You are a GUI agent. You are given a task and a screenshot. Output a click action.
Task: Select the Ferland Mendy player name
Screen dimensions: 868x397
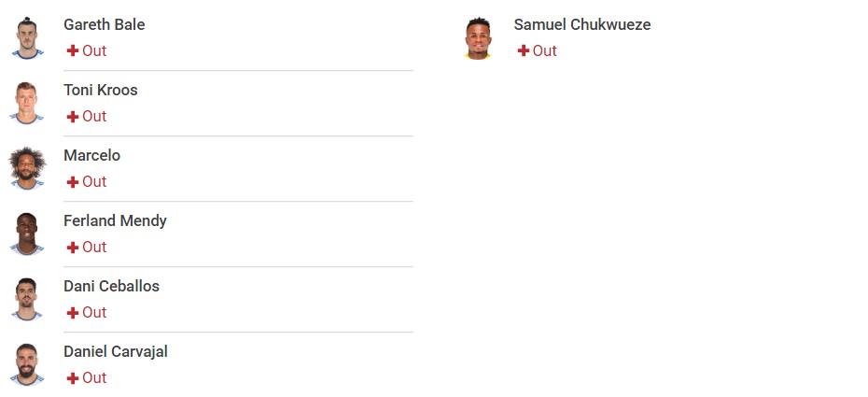coord(115,221)
